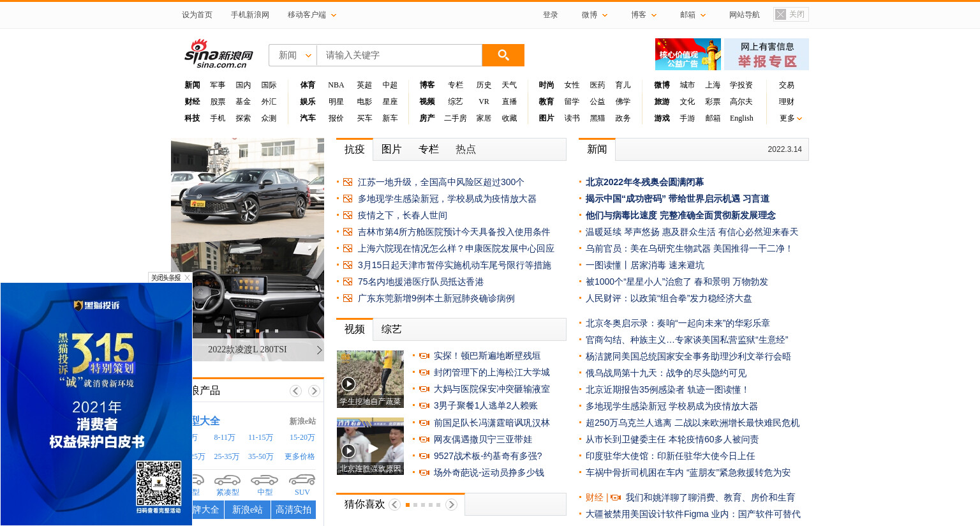Open the NBA navigation link
This screenshot has height=526, width=980.
point(336,85)
